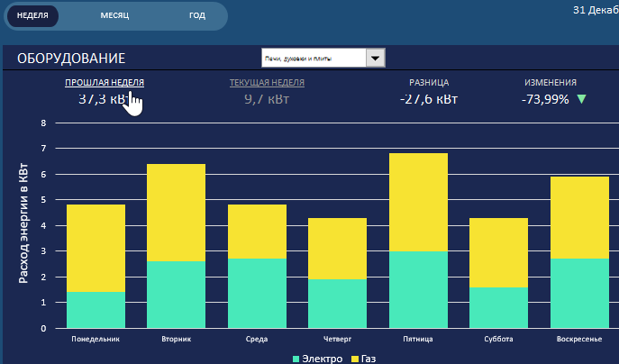The image size is (619, 364).
Task: Click the ОБОРУДОВАНИЕ section heading
Action: [70, 59]
